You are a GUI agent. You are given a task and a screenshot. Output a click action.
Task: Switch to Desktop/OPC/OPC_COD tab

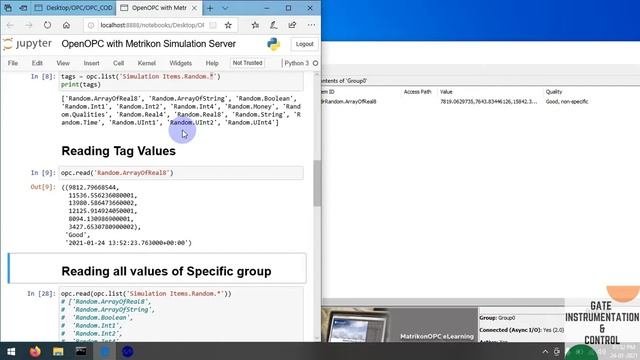[x=73, y=8]
